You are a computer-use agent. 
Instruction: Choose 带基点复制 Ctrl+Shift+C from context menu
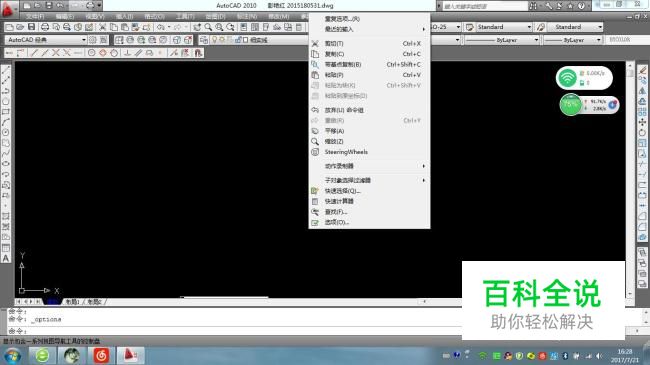tap(369, 64)
